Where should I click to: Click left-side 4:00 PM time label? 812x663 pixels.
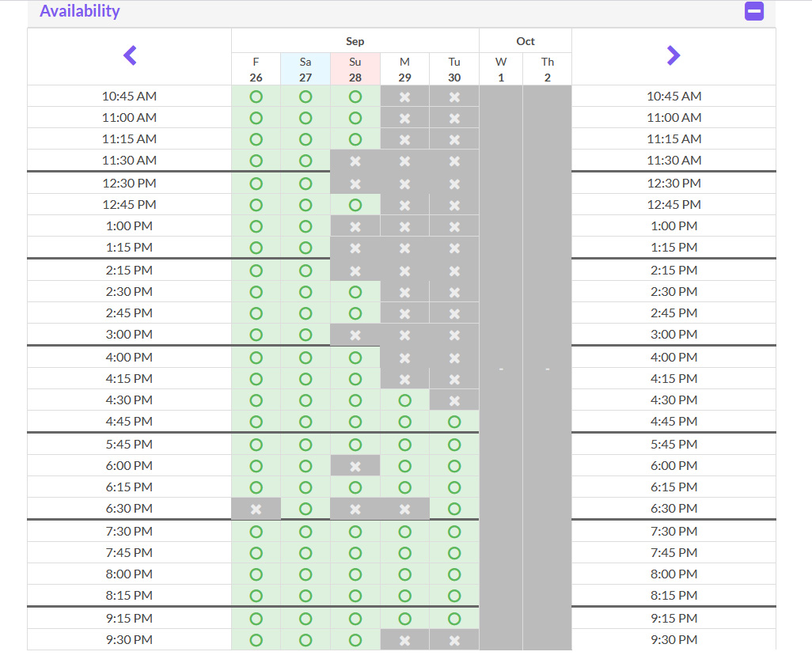point(130,357)
